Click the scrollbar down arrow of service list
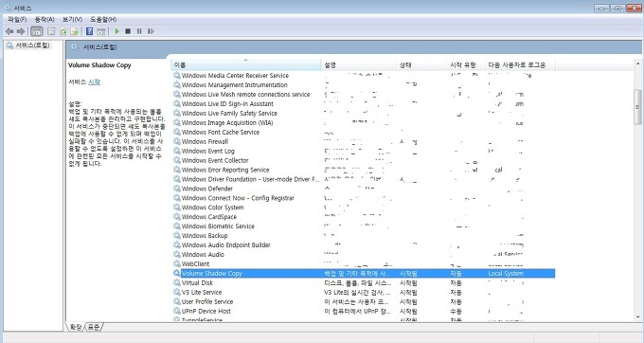644x343 pixels. click(637, 317)
